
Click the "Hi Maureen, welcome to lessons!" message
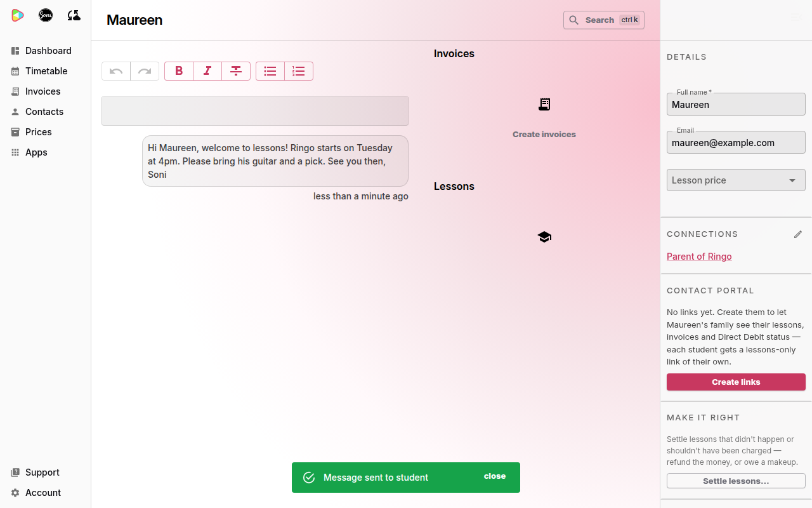tap(275, 161)
